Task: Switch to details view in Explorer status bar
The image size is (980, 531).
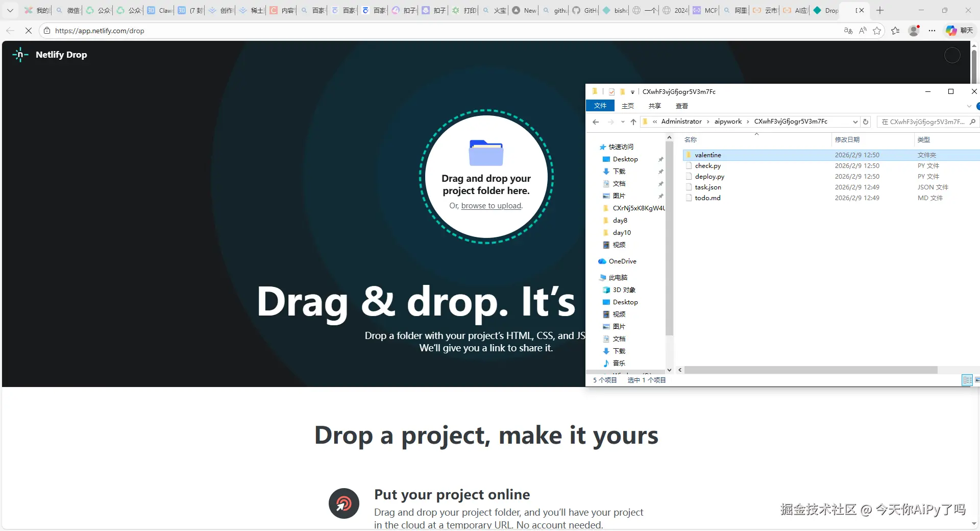Action: [x=967, y=380]
